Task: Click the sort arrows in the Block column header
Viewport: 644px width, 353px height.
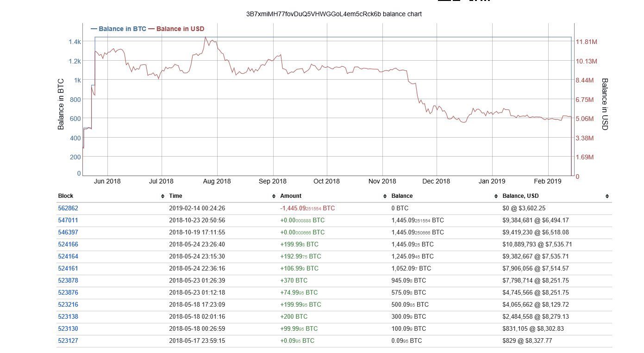Action: 163,196
